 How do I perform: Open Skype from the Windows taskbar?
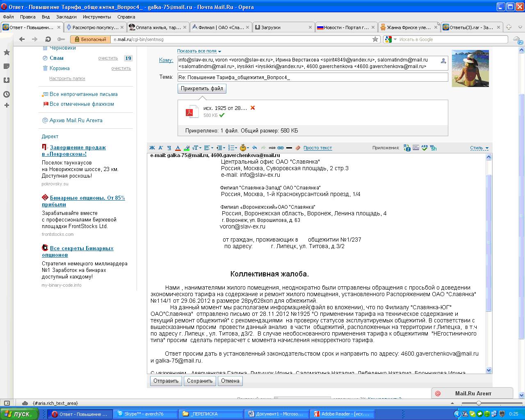[x=144, y=414]
